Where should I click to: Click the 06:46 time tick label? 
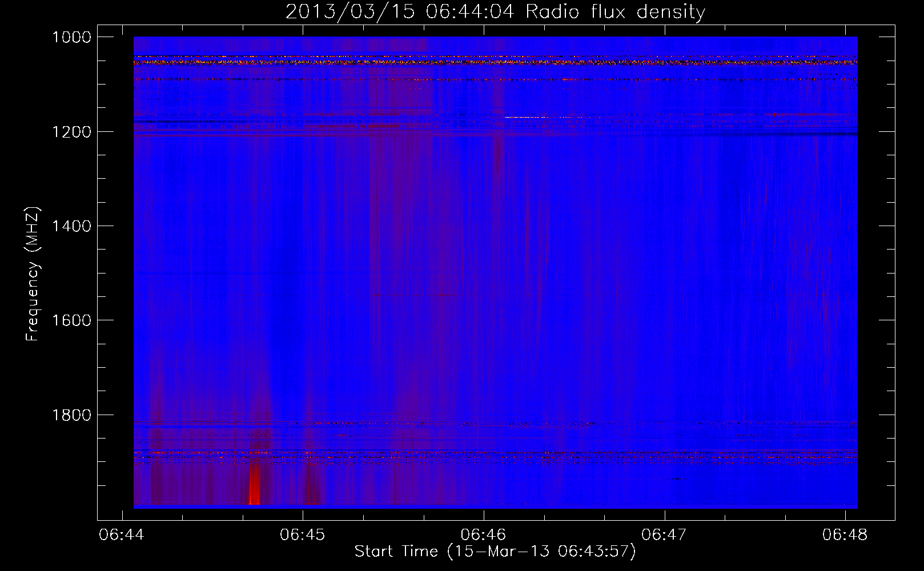coord(483,535)
